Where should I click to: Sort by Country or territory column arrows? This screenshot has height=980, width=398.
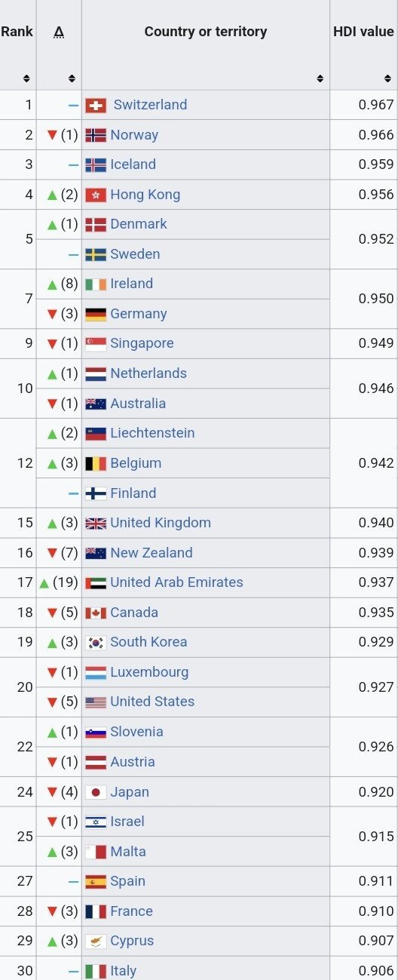tap(320, 78)
